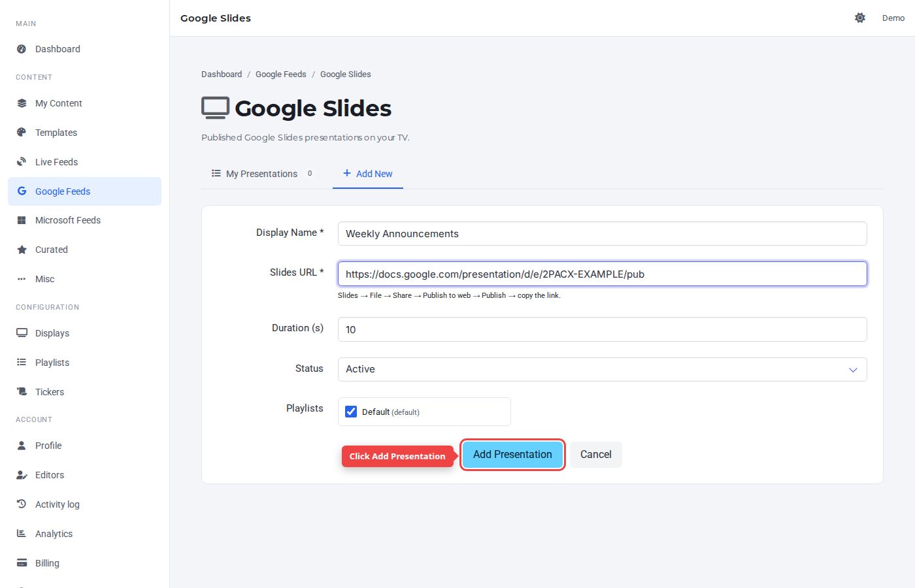915x588 pixels.
Task: Click the Google Slides top bar title
Action: pos(216,18)
